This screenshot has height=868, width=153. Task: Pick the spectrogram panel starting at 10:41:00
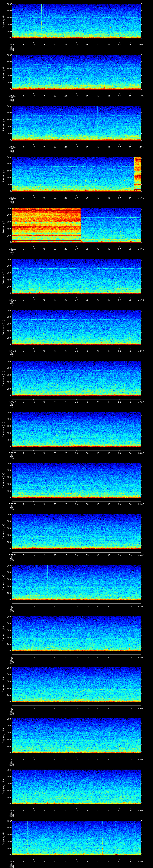pos(76,633)
